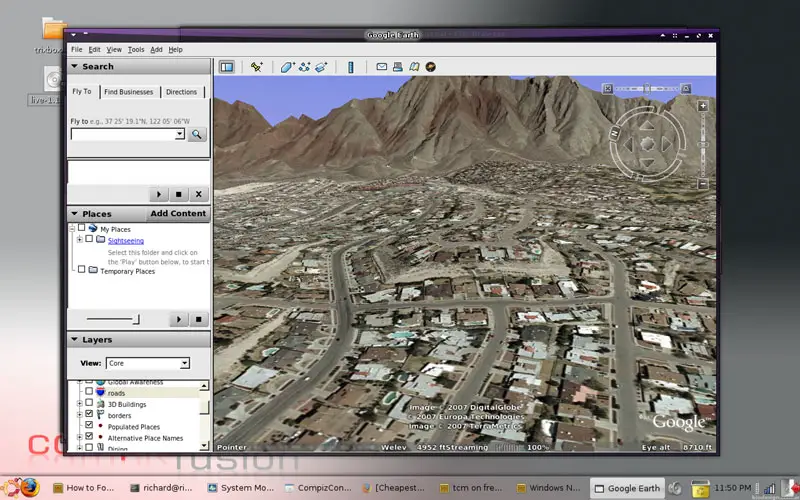Click the Add Content button

(x=178, y=213)
